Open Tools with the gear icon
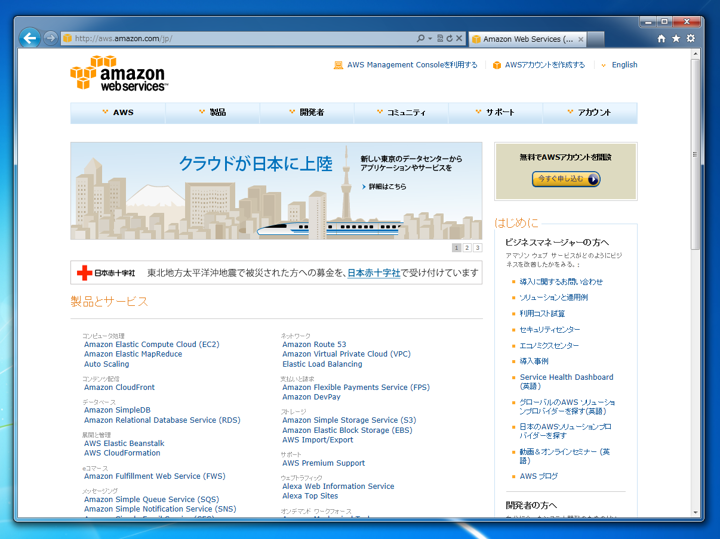Screen dimensions: 720x539 [x=691, y=39]
